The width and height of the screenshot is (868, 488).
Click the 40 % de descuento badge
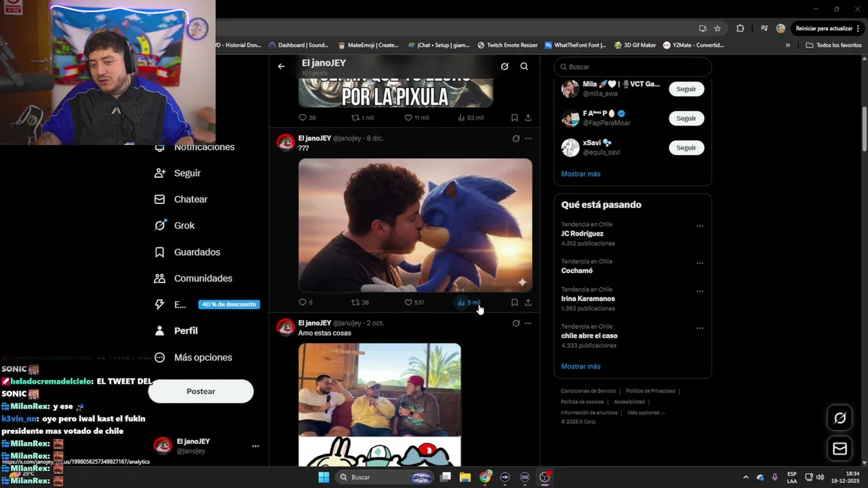click(229, 304)
